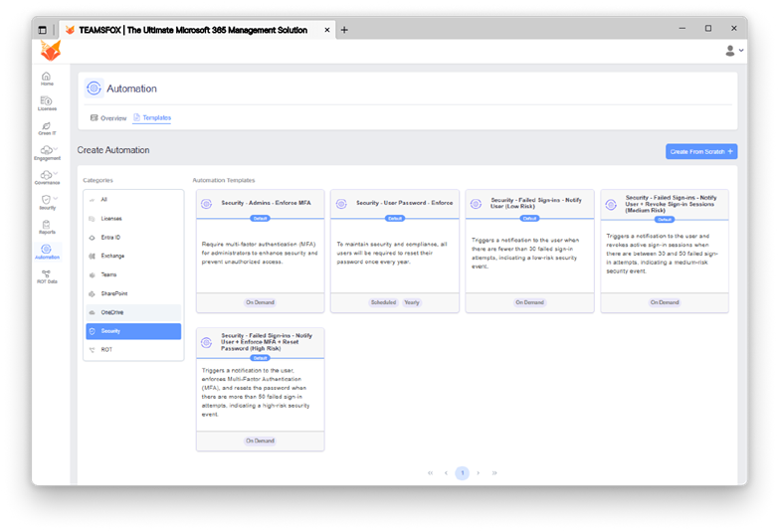Click the Scheduled tag on User Password card
Screen dimensions: 779x532
pyautogui.click(x=384, y=302)
